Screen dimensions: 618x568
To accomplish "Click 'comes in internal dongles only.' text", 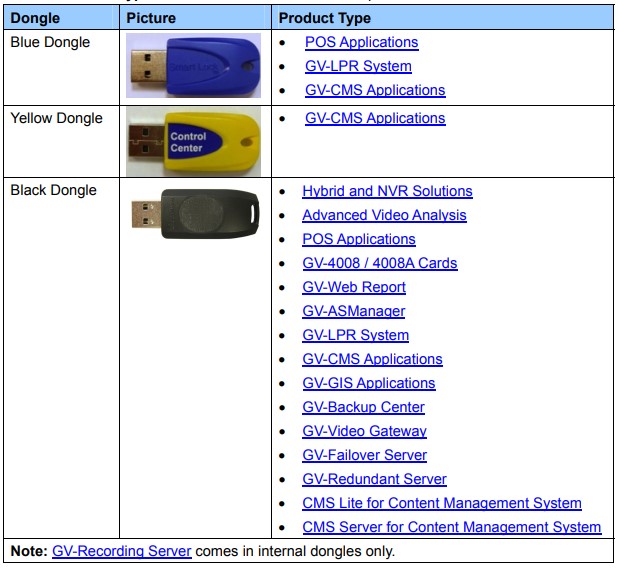I will pos(295,551).
